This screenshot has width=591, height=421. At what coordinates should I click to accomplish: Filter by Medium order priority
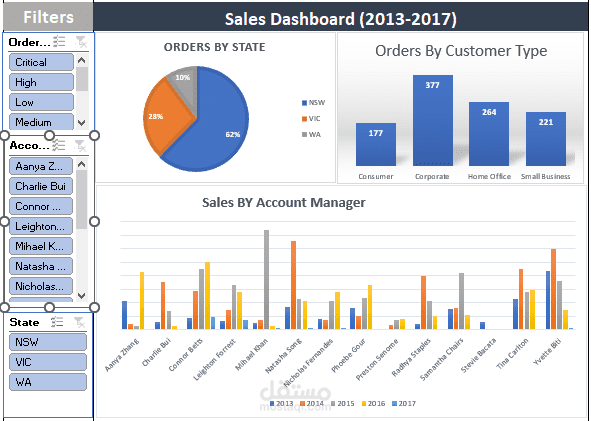(x=41, y=121)
